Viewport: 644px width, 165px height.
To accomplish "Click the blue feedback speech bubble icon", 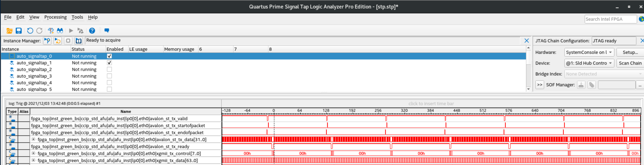I will pos(107,30).
